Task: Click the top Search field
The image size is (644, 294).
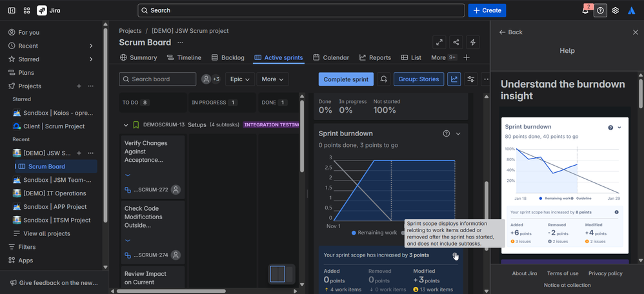Action: [301, 10]
